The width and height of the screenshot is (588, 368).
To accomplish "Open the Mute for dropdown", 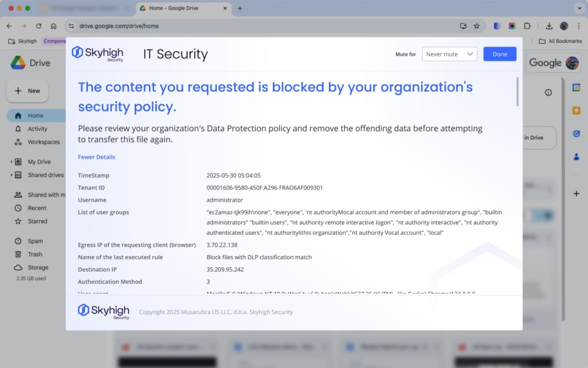I will click(x=450, y=54).
